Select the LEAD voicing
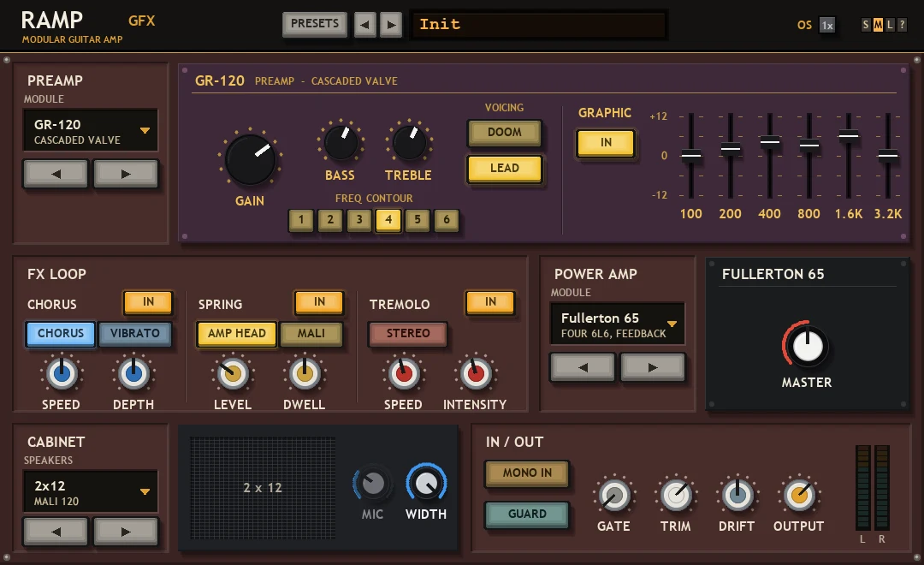The width and height of the screenshot is (924, 565). coord(505,169)
